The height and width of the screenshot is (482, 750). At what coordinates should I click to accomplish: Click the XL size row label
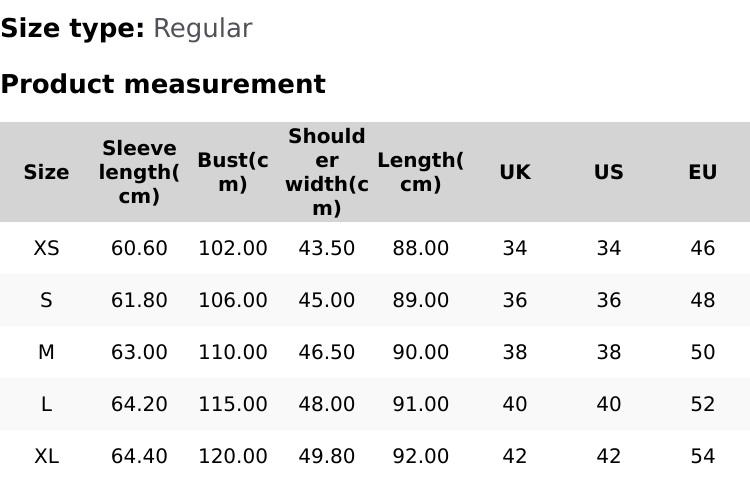46,456
